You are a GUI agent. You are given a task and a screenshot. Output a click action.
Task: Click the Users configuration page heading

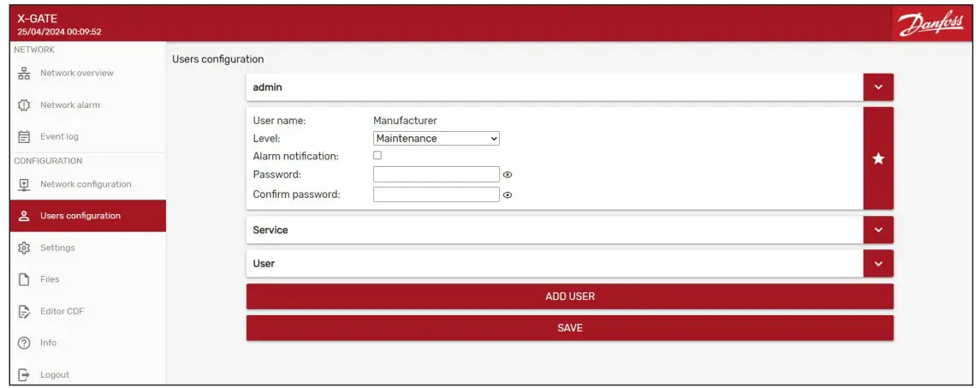tap(218, 59)
